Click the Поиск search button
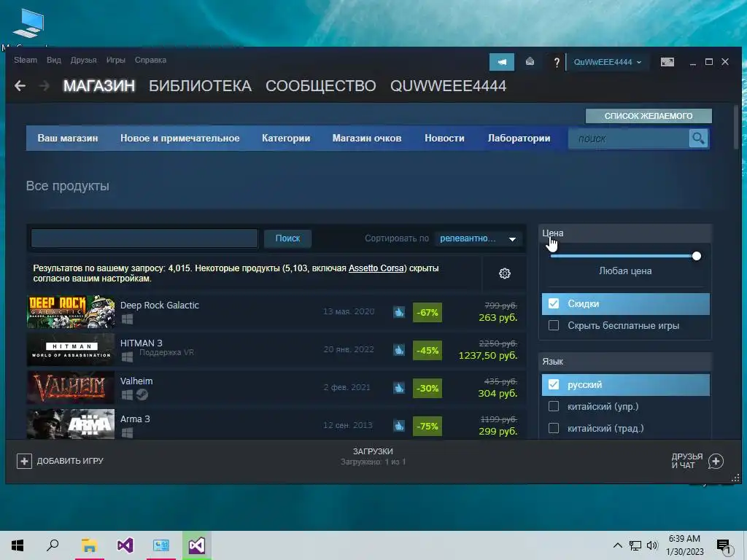The height and width of the screenshot is (560, 747). coord(287,238)
